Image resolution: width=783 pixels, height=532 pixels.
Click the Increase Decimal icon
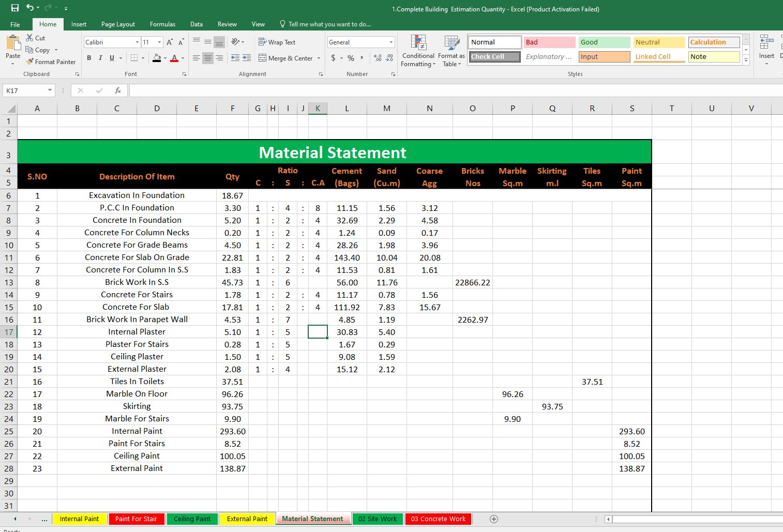[x=378, y=58]
